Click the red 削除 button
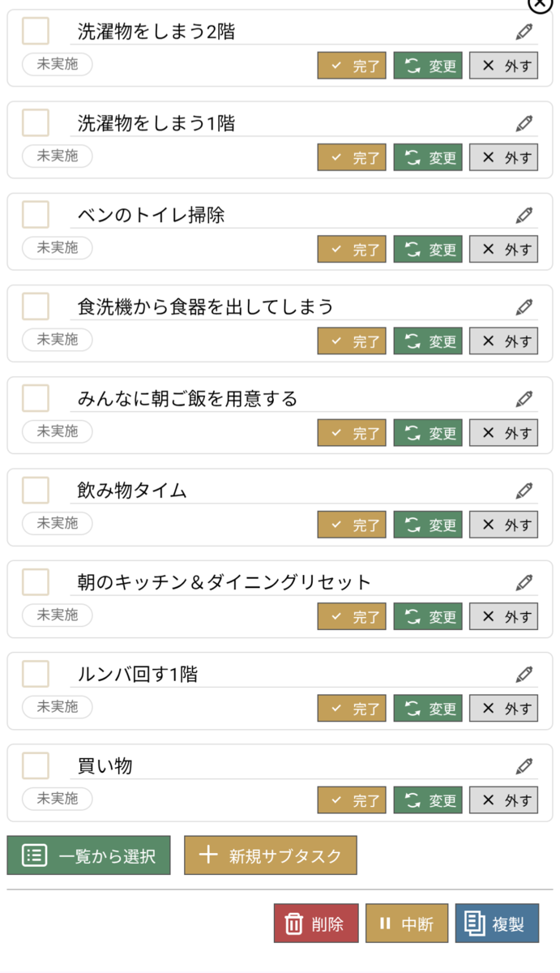 click(316, 924)
